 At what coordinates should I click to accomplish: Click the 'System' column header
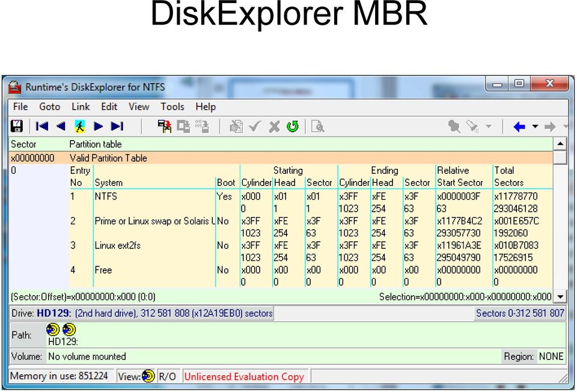point(109,183)
